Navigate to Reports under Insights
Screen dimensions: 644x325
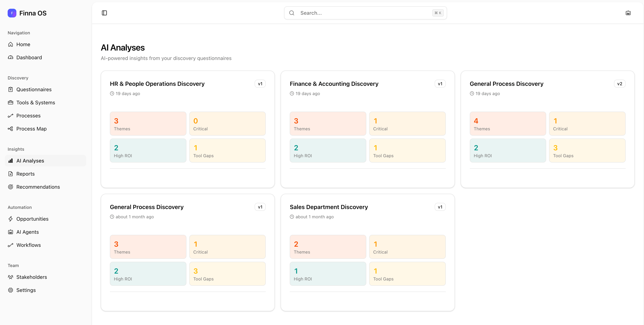click(25, 174)
